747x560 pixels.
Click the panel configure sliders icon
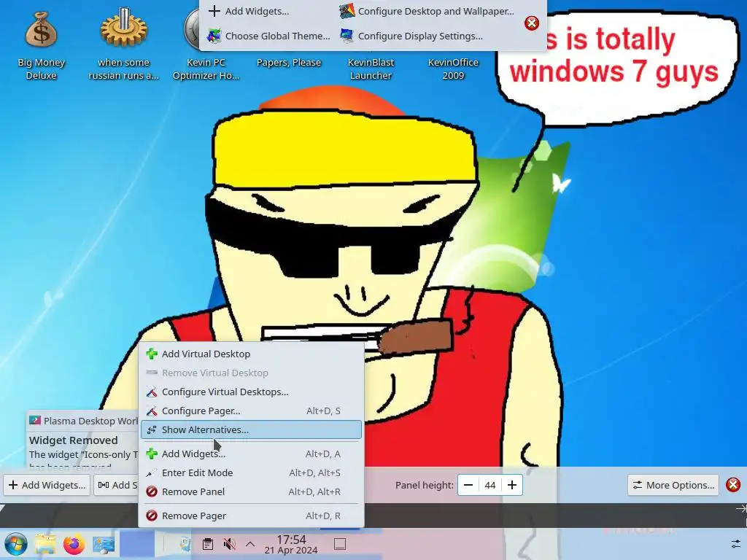736,544
